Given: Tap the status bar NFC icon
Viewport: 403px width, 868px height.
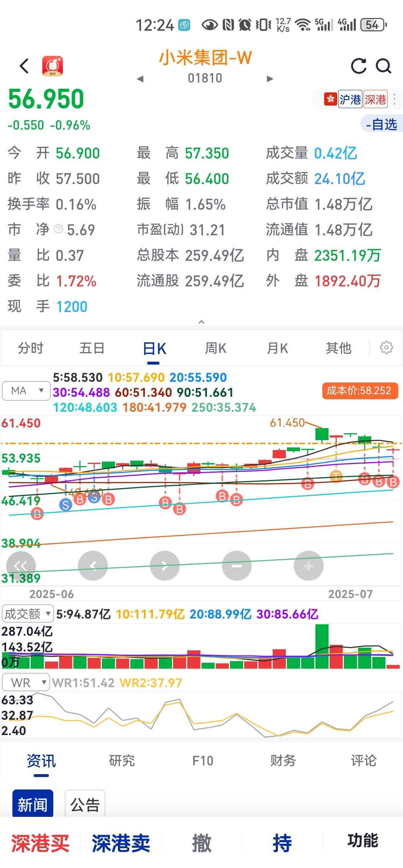Looking at the screenshot, I should [228, 25].
